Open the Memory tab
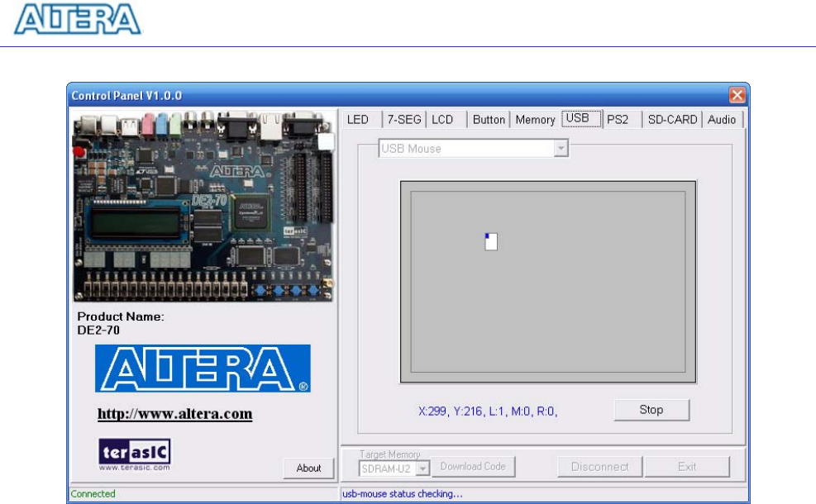816x504 pixels. 536,120
